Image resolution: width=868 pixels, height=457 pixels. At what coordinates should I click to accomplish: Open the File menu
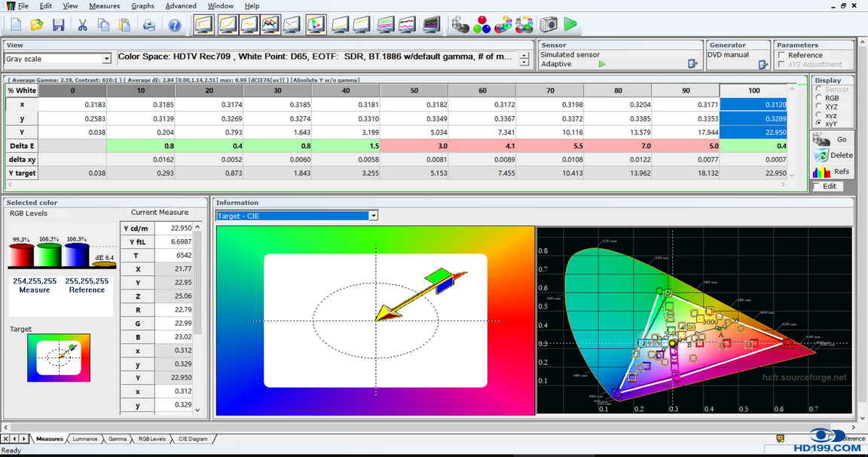(x=23, y=5)
